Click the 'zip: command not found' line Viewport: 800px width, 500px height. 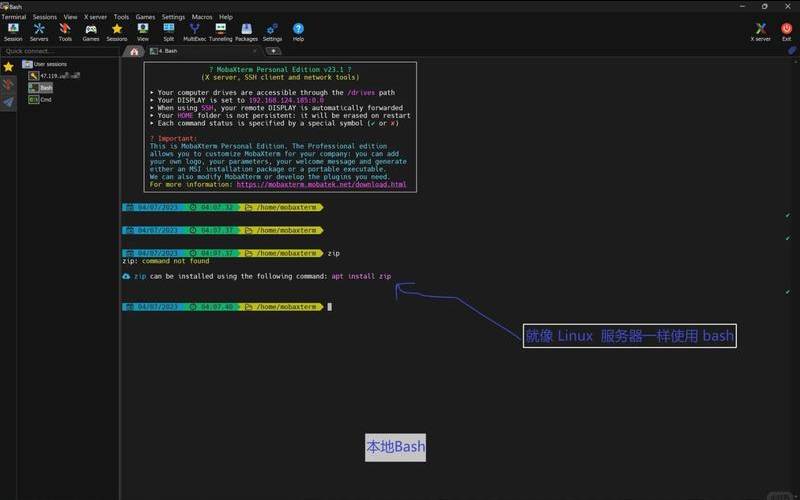(166, 261)
